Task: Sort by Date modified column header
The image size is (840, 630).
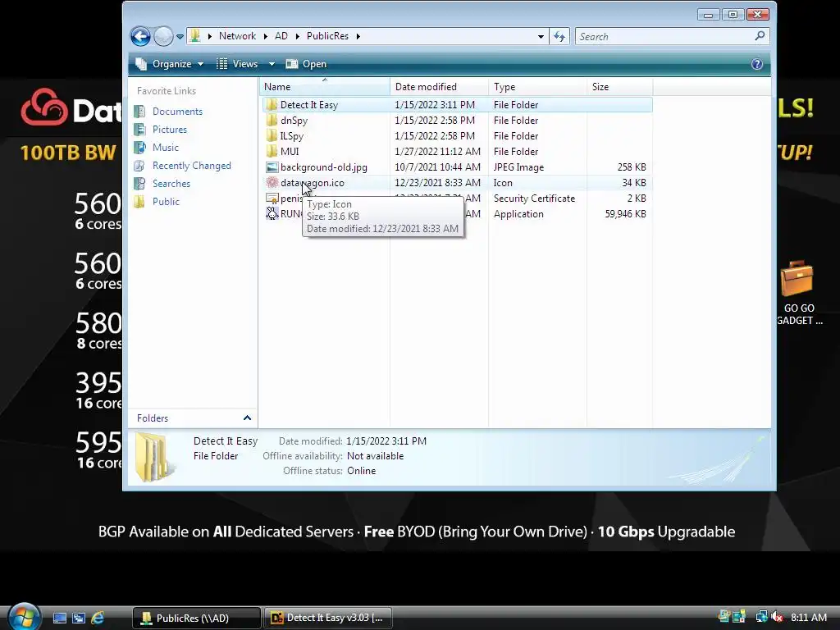Action: point(440,87)
